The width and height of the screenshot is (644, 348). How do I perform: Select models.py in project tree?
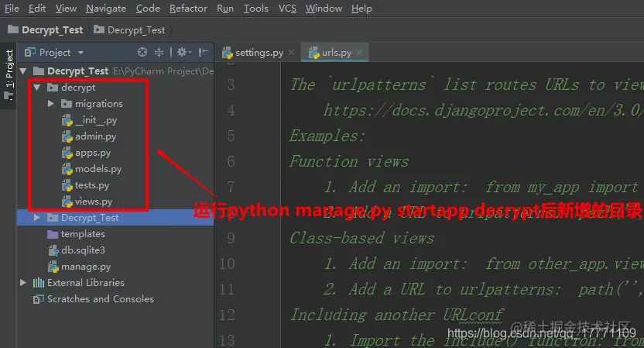point(98,169)
